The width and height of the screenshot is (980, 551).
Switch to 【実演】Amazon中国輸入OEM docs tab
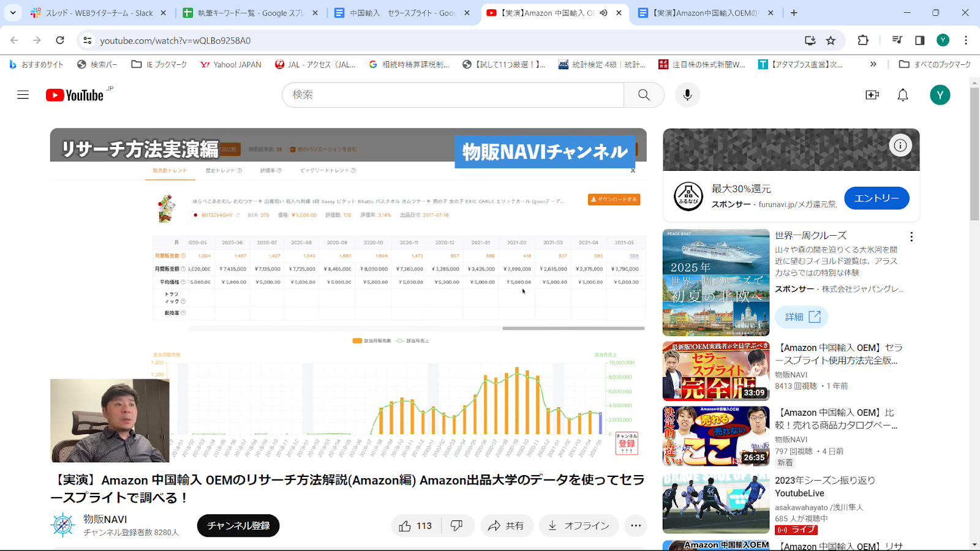[x=706, y=13]
